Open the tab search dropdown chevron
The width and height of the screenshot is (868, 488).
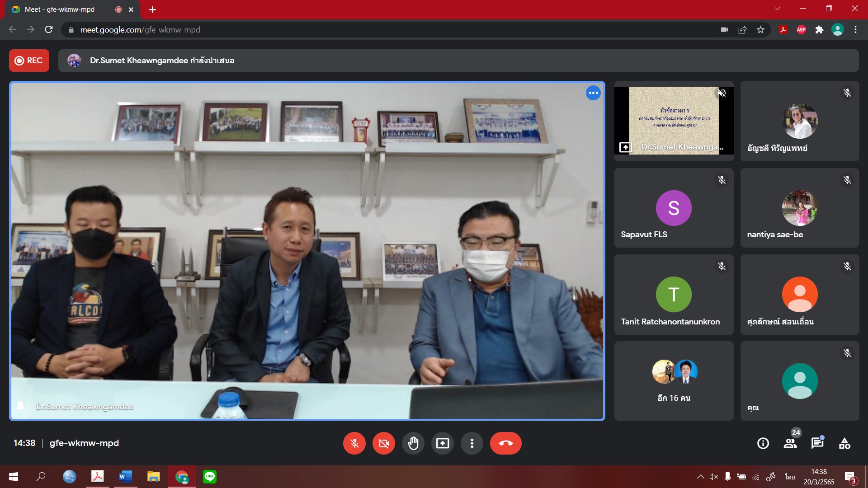click(777, 9)
